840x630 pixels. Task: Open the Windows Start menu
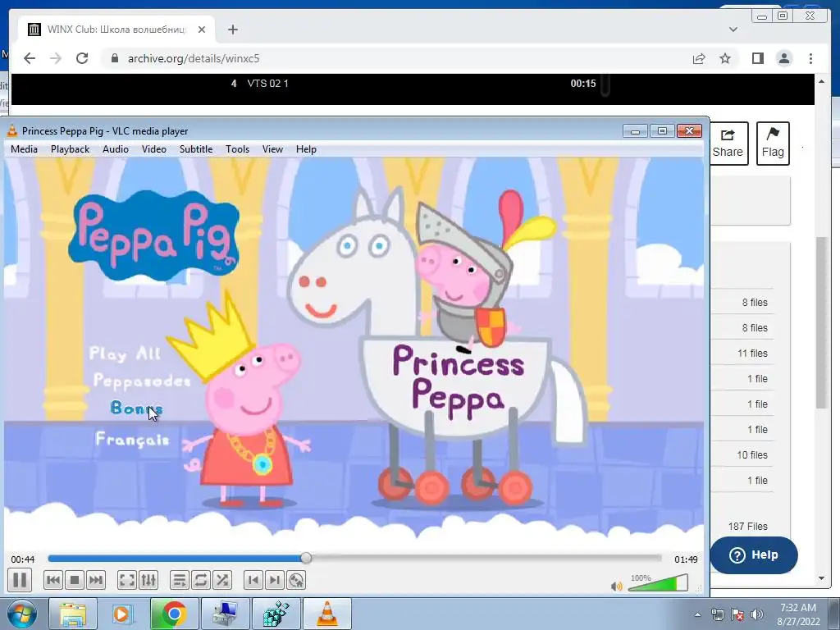[x=21, y=614]
